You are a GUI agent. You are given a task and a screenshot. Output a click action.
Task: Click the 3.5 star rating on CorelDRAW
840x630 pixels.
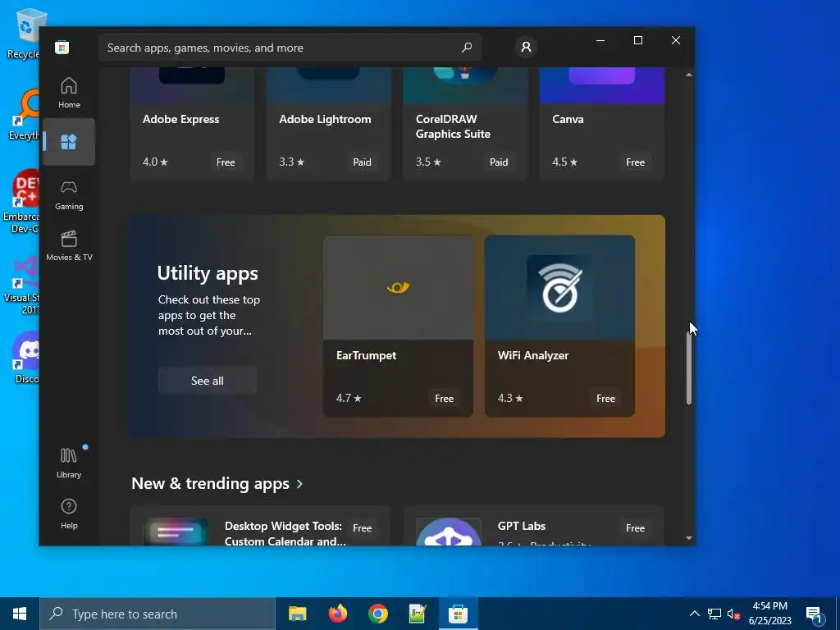point(428,162)
